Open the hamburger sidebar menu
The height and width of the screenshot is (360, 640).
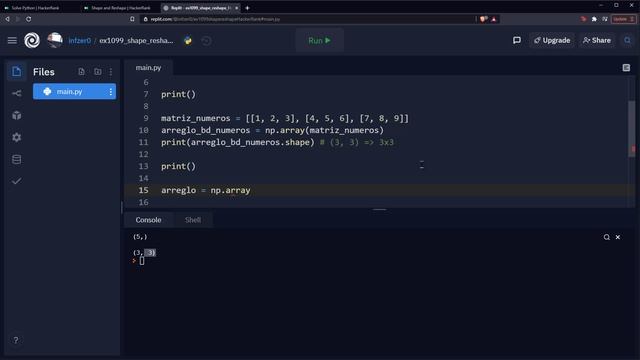(12, 40)
